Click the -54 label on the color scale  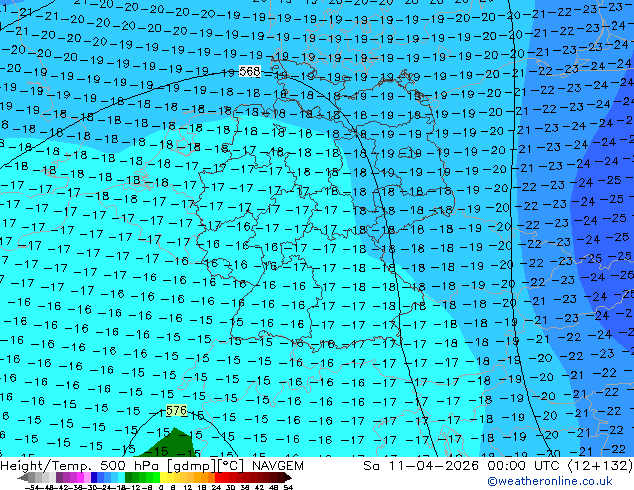[x=32, y=487]
